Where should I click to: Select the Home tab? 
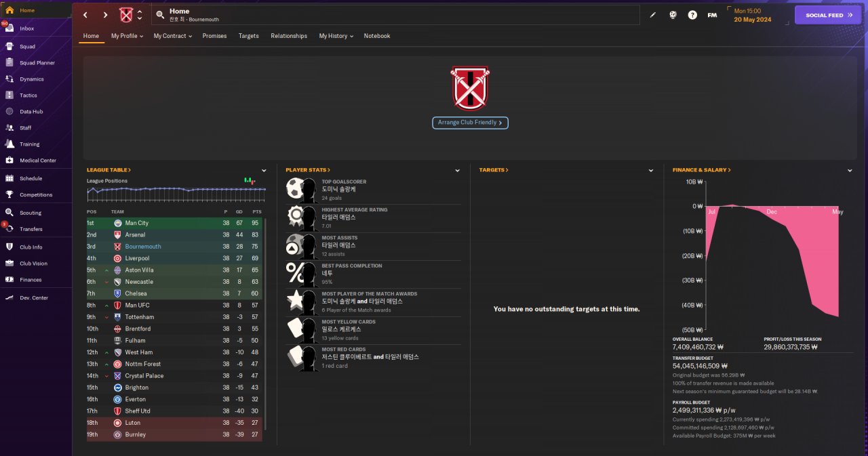(x=91, y=36)
